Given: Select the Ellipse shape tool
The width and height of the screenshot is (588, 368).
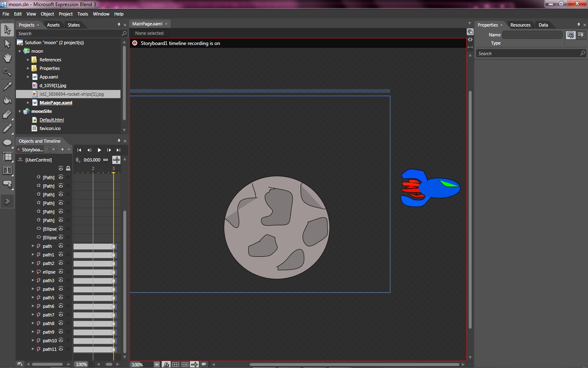Looking at the screenshot, I should pos(7,142).
